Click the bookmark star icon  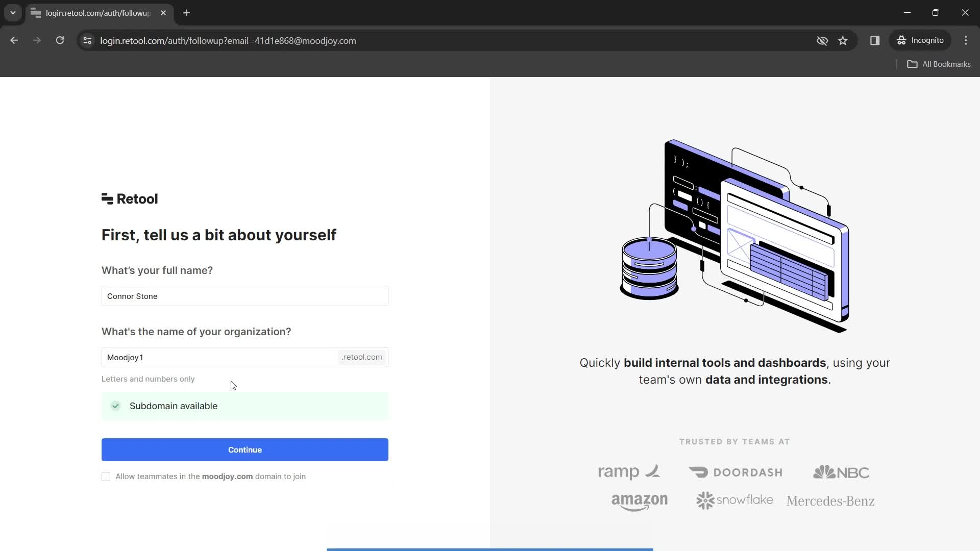(843, 40)
